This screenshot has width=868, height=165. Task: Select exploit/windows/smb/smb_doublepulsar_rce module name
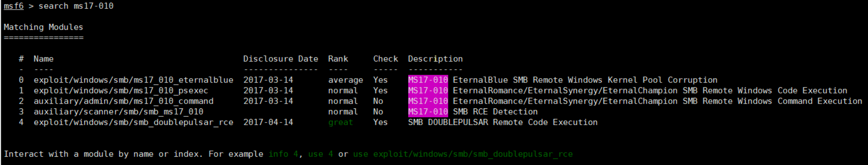pyautogui.click(x=134, y=122)
